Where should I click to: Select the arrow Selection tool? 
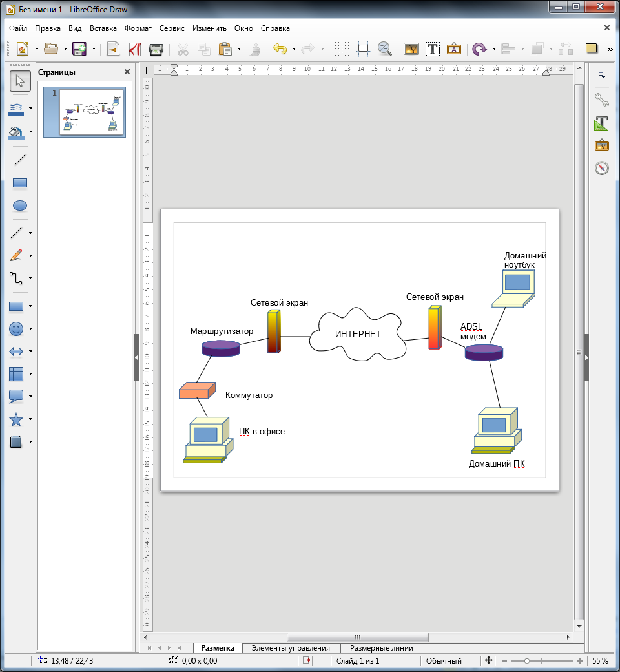point(20,81)
